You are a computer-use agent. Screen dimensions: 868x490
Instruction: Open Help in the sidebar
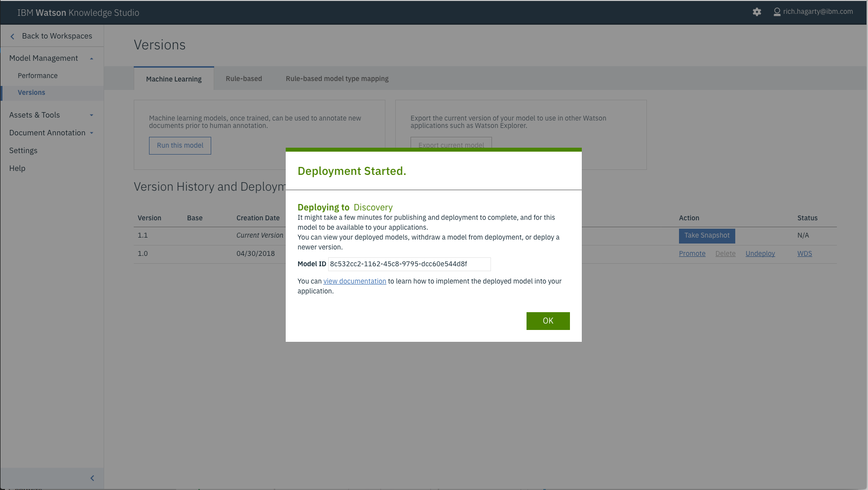pos(17,168)
